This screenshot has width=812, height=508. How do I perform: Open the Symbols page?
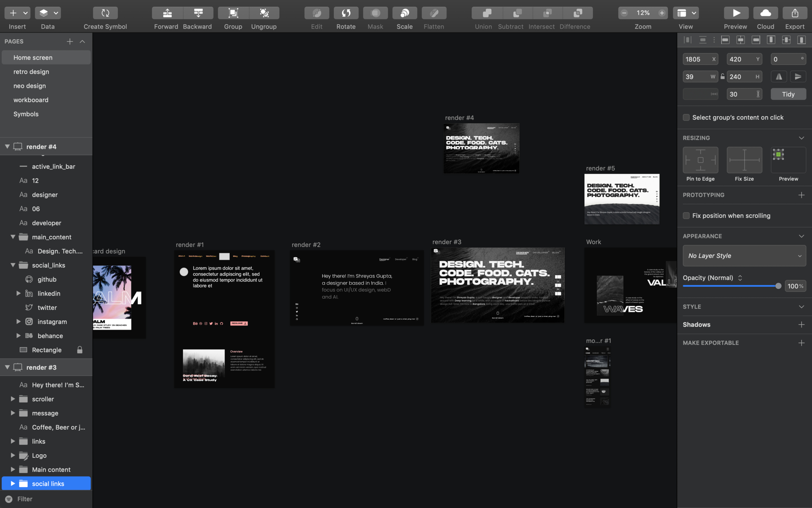[x=26, y=114]
